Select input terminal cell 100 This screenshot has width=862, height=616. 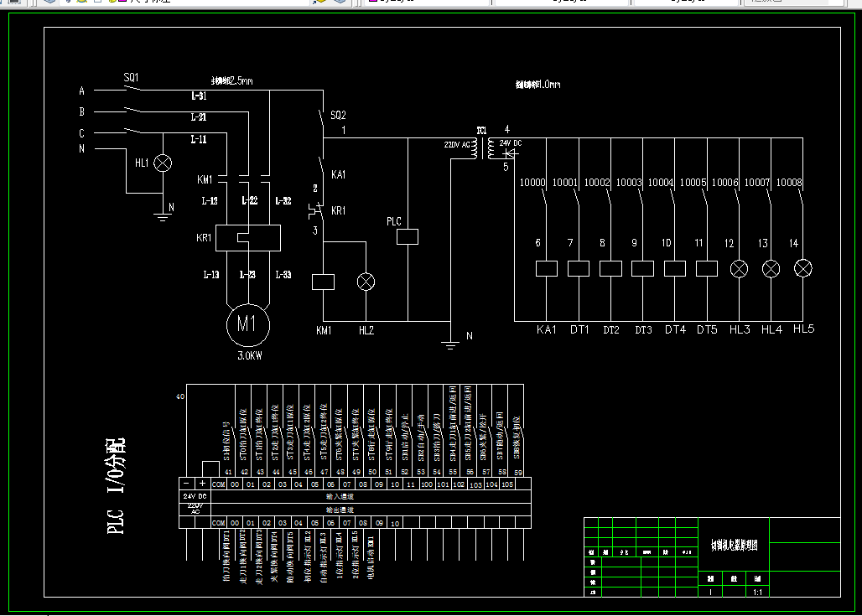(427, 484)
